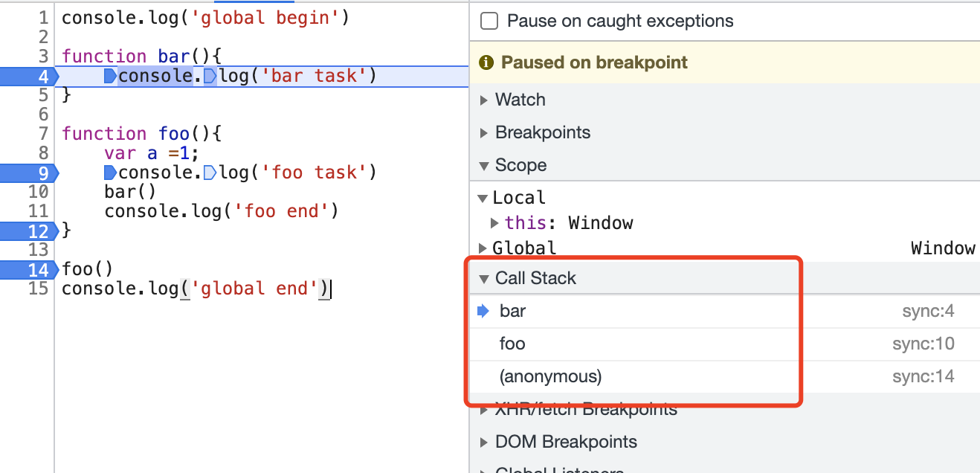Viewport: 980px width, 473px height.
Task: Select the foo call stack frame
Action: pyautogui.click(x=724, y=344)
